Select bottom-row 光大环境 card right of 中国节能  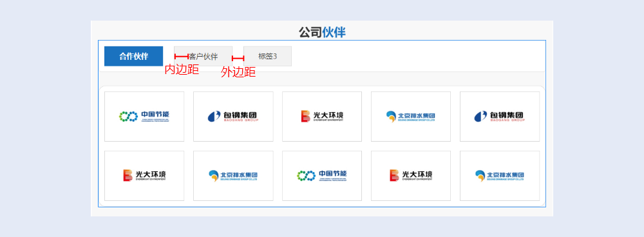[411, 176]
